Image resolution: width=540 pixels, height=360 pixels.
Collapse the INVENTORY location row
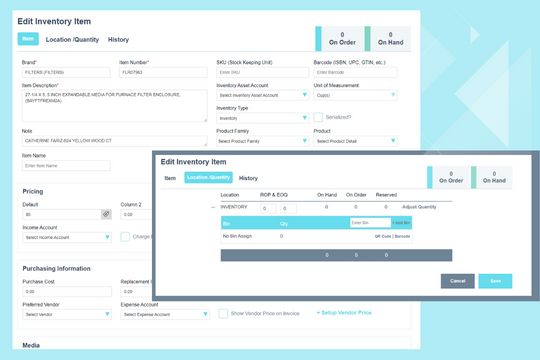click(213, 207)
